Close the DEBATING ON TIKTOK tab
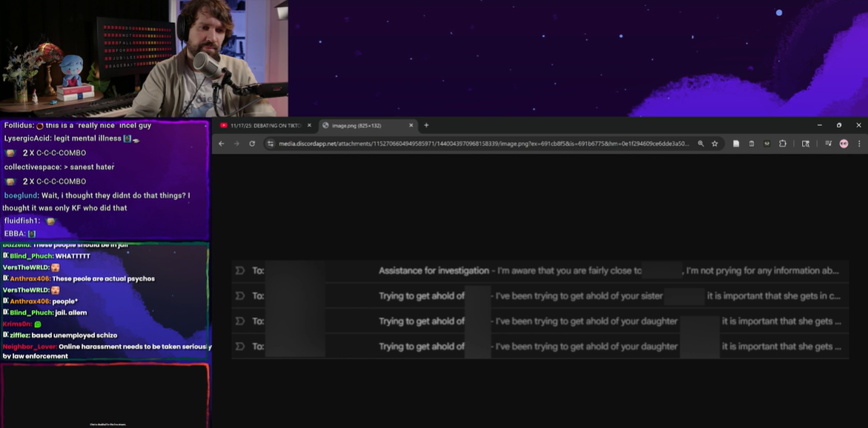Screen dimensions: 868x428 tap(309, 126)
